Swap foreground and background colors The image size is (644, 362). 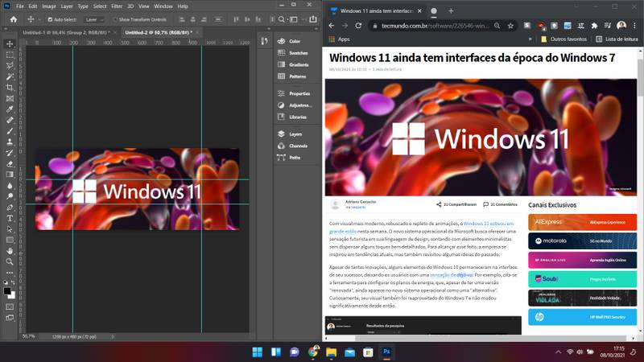13,282
